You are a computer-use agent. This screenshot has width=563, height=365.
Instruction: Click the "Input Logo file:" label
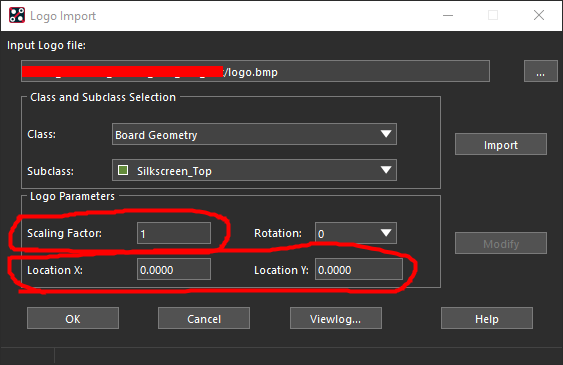click(46, 46)
